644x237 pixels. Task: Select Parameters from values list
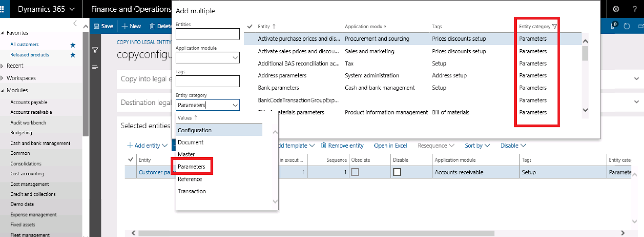pyautogui.click(x=192, y=166)
